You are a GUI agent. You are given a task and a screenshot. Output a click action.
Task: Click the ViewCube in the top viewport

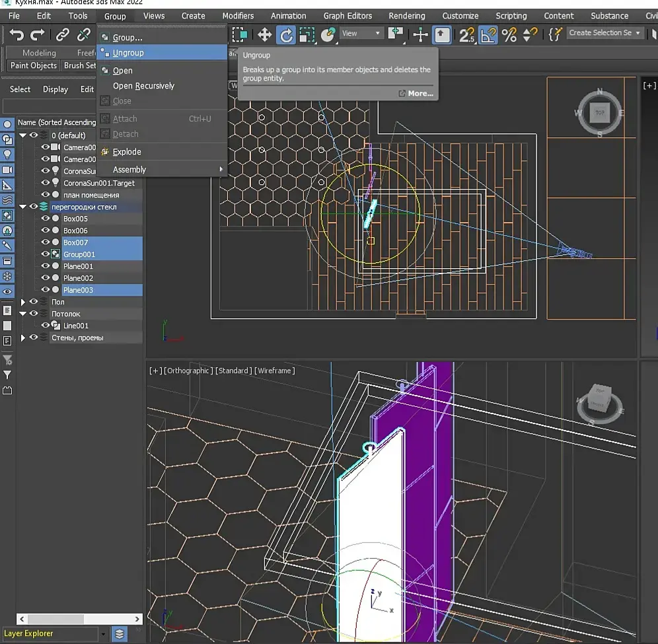click(599, 113)
